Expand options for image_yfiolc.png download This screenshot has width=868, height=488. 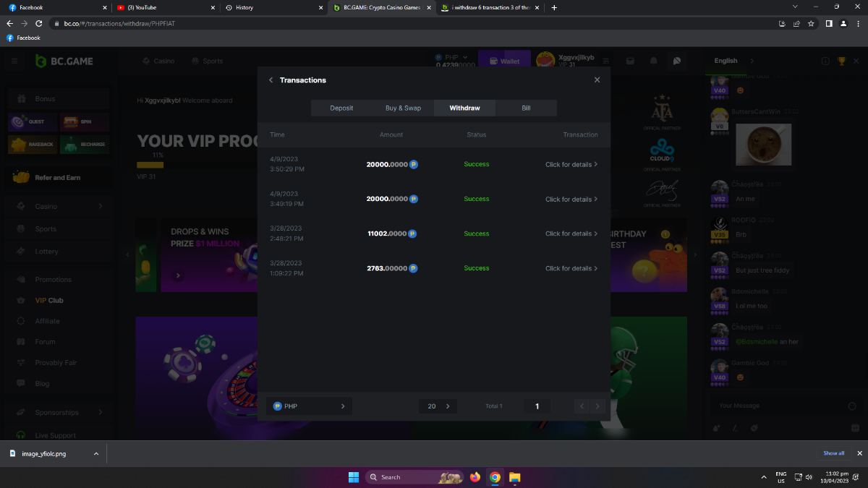point(96,453)
